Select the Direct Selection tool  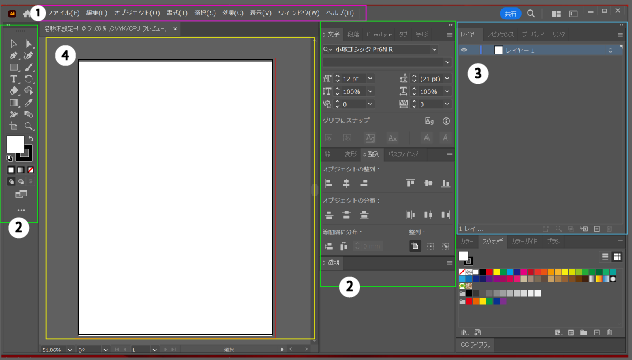pyautogui.click(x=28, y=44)
